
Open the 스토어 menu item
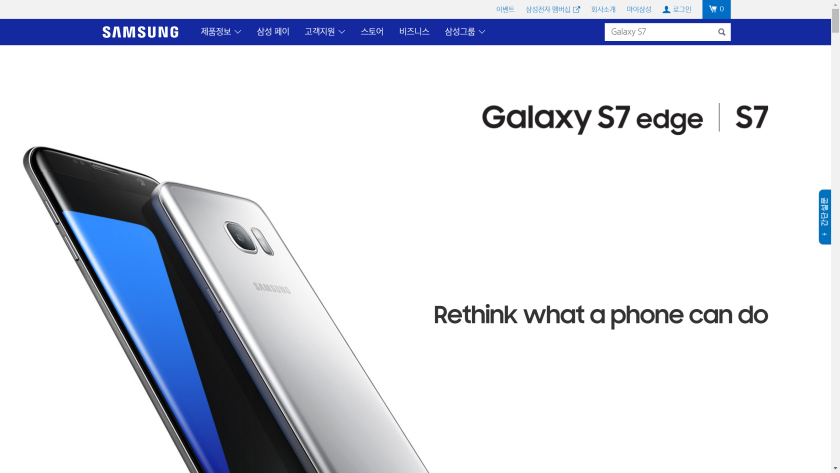[372, 32]
